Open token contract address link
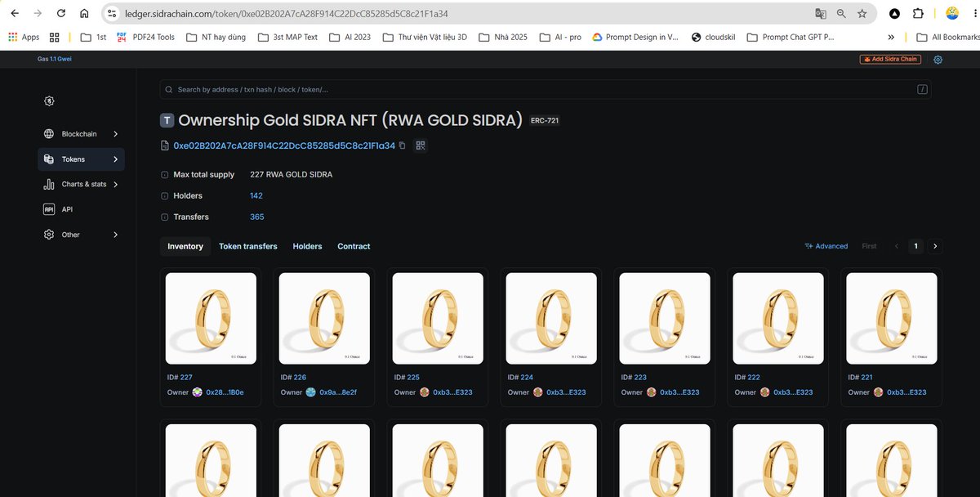 (284, 146)
